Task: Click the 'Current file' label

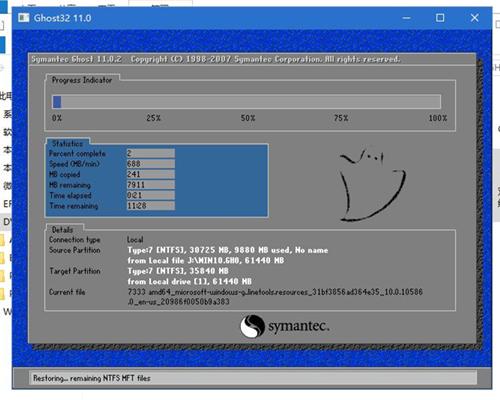Action: pyautogui.click(x=67, y=292)
